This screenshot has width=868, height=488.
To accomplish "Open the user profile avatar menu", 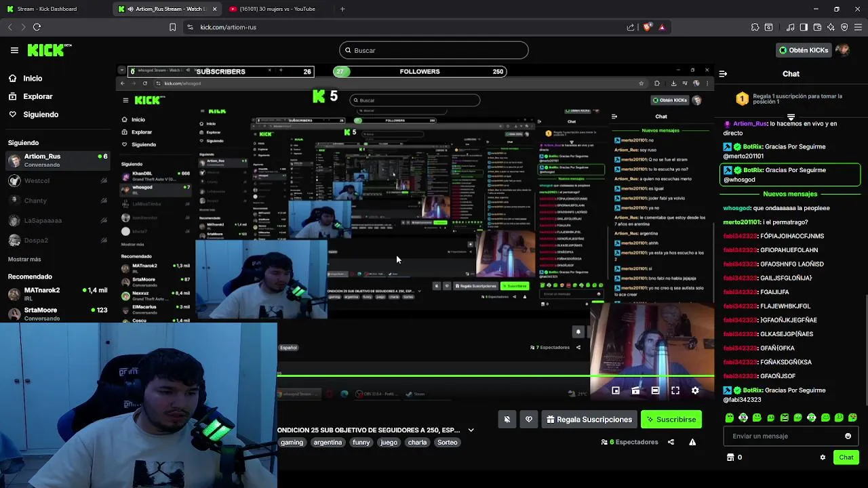I will tap(842, 50).
